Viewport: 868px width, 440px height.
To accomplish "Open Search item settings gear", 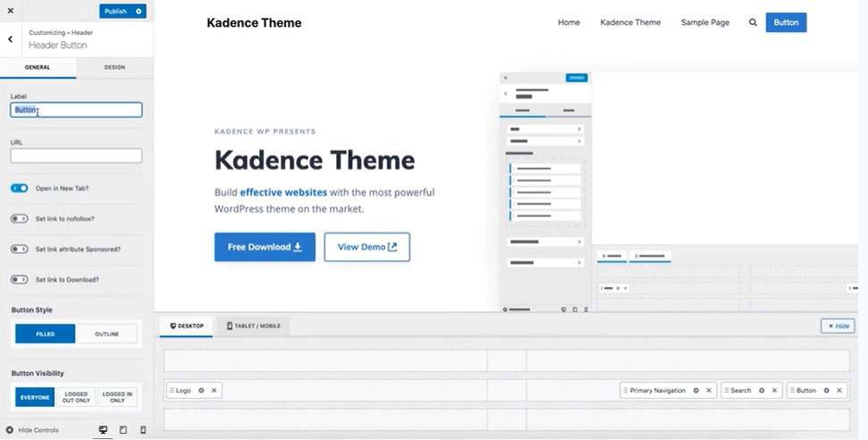I will pos(762,391).
